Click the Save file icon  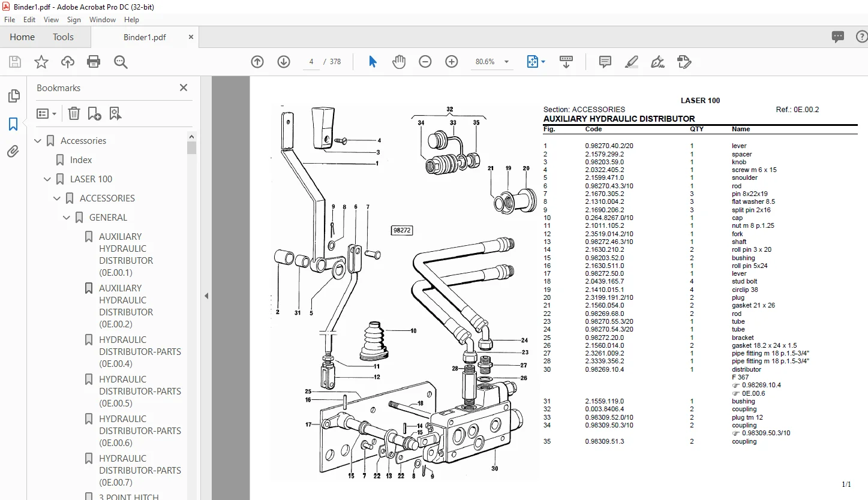click(x=15, y=62)
